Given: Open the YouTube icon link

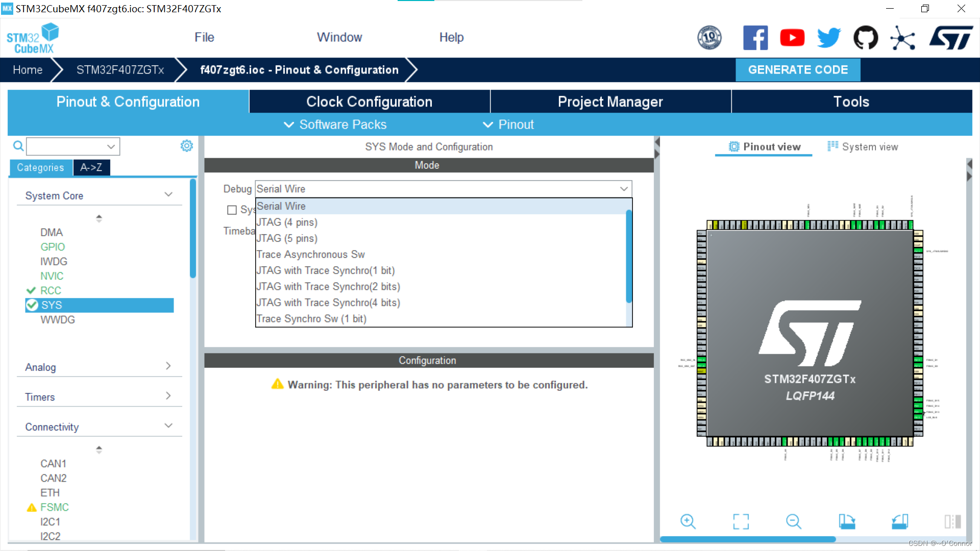Looking at the screenshot, I should (792, 38).
